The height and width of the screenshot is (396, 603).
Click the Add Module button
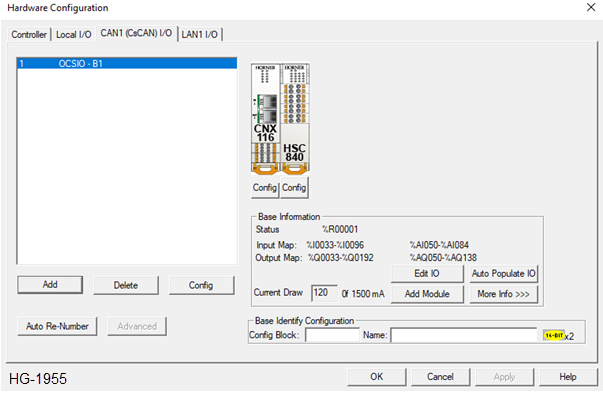[x=427, y=294]
